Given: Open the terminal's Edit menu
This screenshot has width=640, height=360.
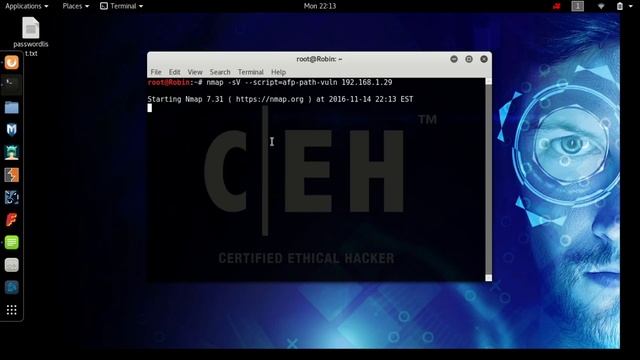Looking at the screenshot, I should pyautogui.click(x=174, y=72).
